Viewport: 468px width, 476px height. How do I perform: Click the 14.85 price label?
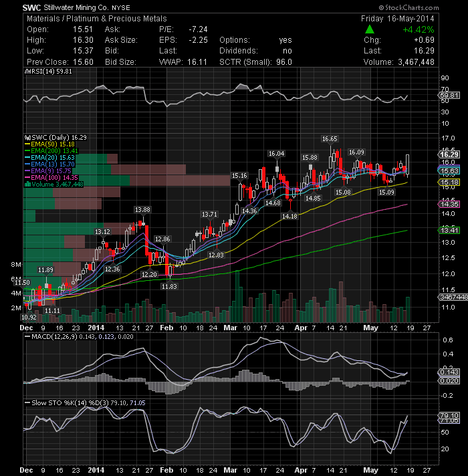click(313, 199)
